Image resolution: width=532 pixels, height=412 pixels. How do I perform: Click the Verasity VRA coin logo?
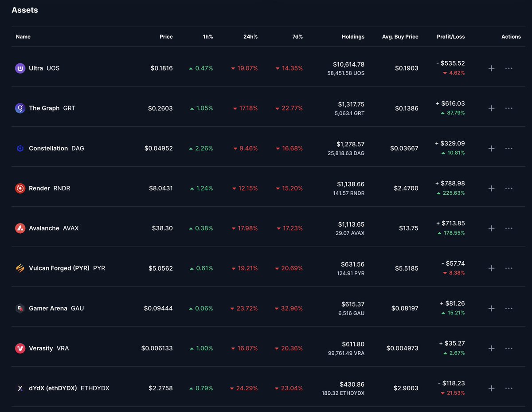[20, 348]
